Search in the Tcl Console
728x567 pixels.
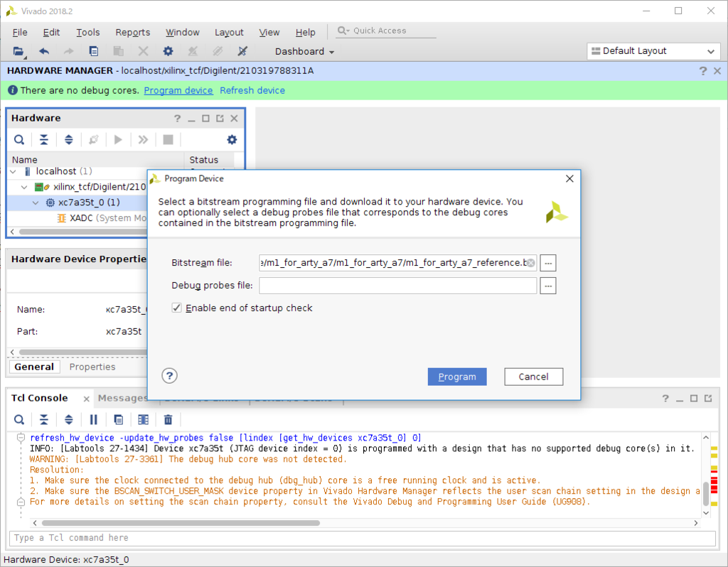coord(19,420)
